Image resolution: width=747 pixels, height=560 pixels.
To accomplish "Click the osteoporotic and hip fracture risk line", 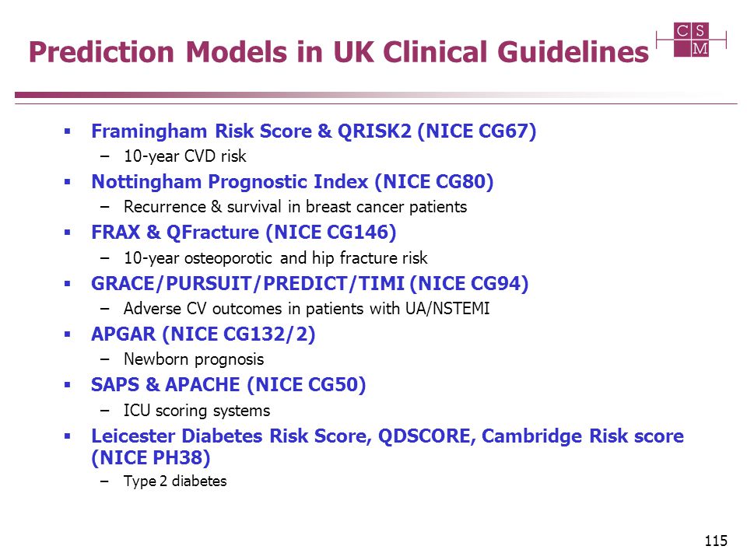I will [x=275, y=257].
